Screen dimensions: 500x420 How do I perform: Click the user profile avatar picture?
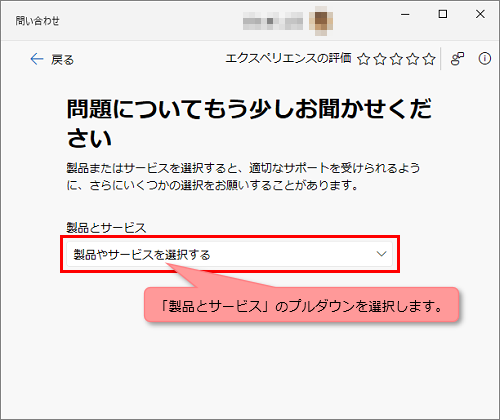point(321,21)
